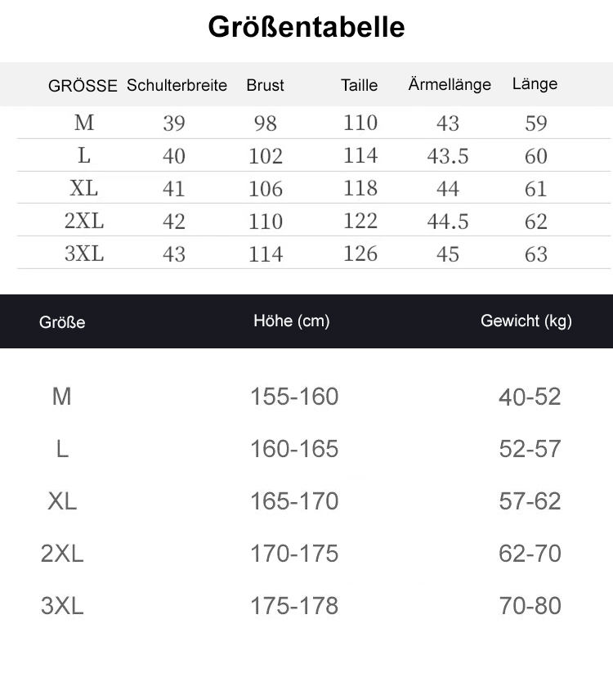
Task: Click the Größe header in dark bar
Action: [x=62, y=322]
